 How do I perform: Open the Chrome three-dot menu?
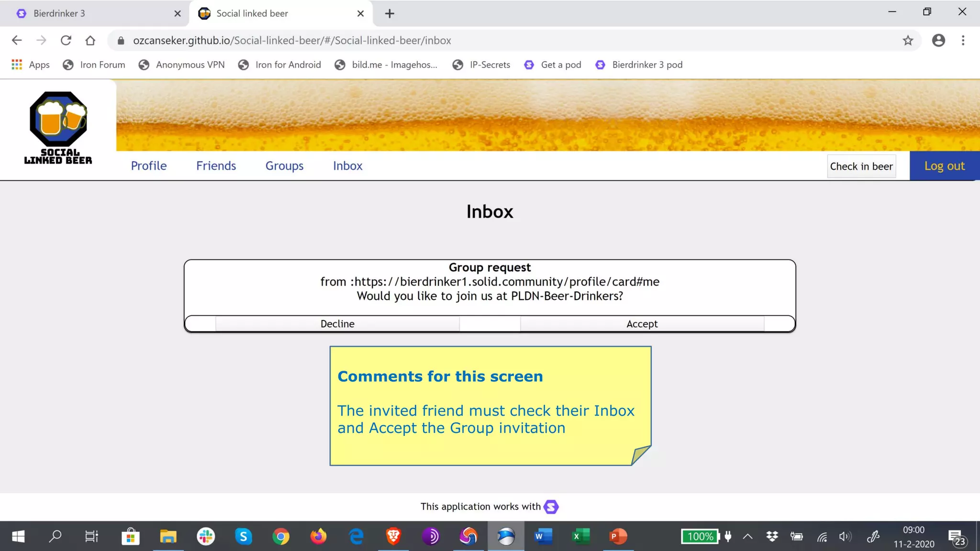(963, 41)
